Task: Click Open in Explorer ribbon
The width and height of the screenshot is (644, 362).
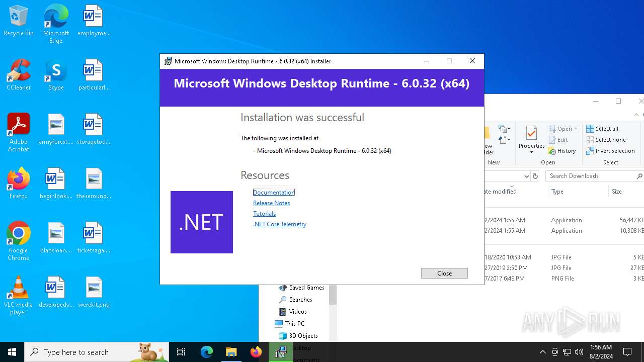Action: click(560, 129)
